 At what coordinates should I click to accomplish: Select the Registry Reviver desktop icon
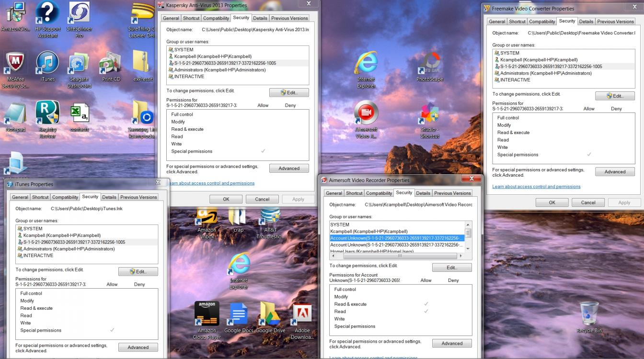(47, 120)
